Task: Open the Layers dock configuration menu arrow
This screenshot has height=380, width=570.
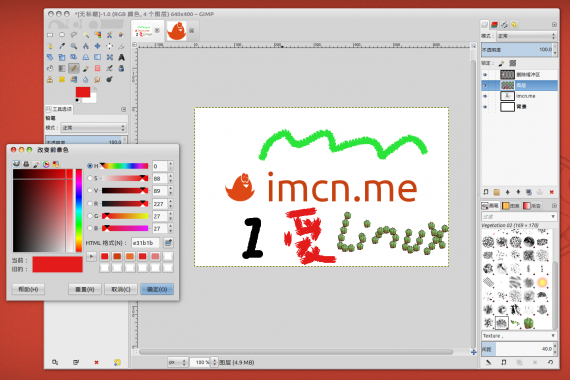Action: (554, 25)
